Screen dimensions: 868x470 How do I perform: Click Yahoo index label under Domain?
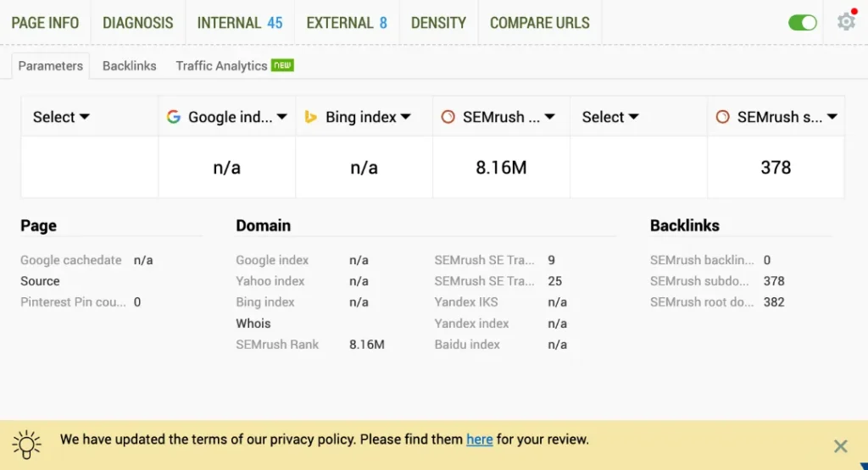(x=270, y=281)
